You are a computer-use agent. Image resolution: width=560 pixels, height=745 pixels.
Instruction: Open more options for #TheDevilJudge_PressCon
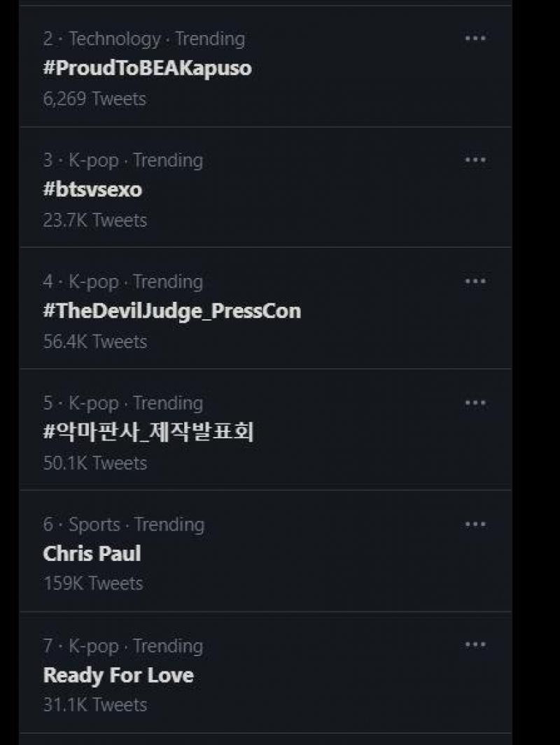click(475, 281)
